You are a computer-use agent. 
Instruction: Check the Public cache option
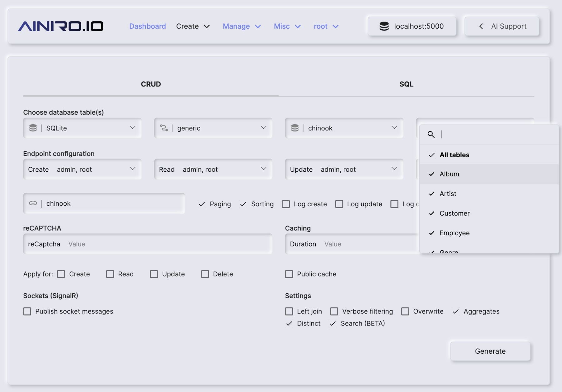coord(288,274)
